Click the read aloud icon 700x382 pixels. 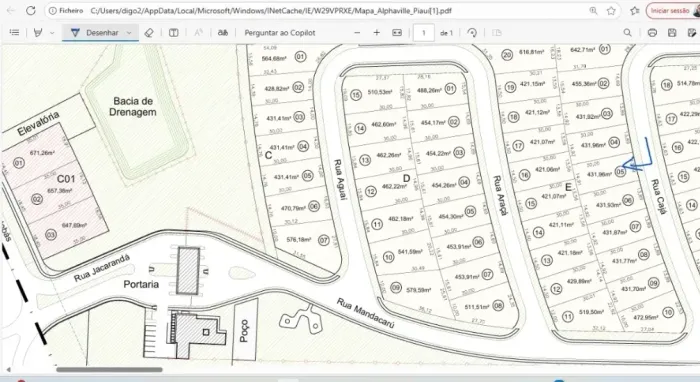coord(198,33)
